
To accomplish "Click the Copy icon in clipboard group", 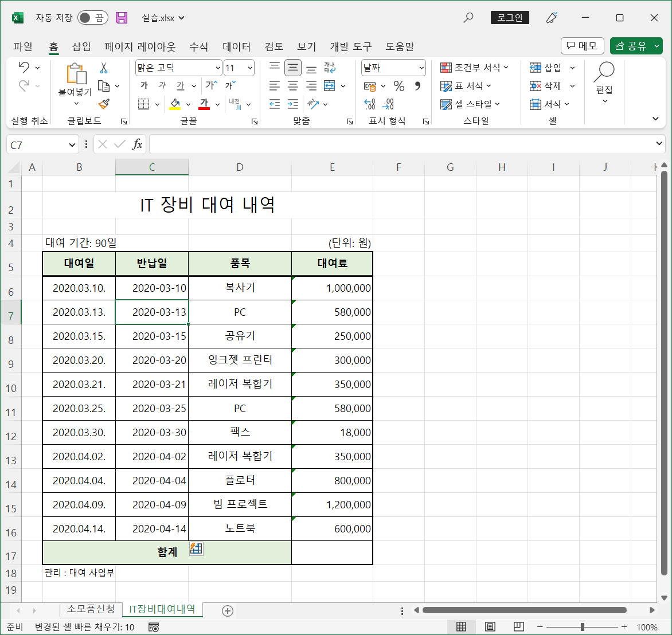I will (x=104, y=86).
